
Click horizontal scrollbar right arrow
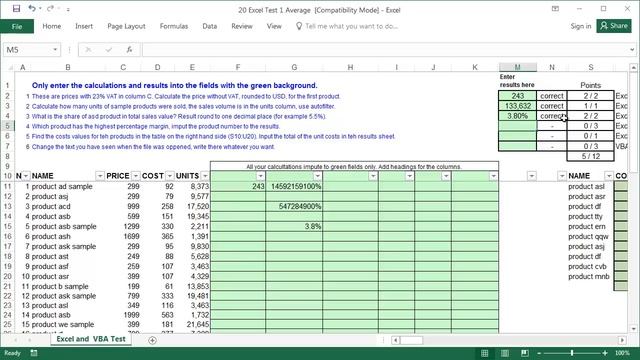point(622,340)
